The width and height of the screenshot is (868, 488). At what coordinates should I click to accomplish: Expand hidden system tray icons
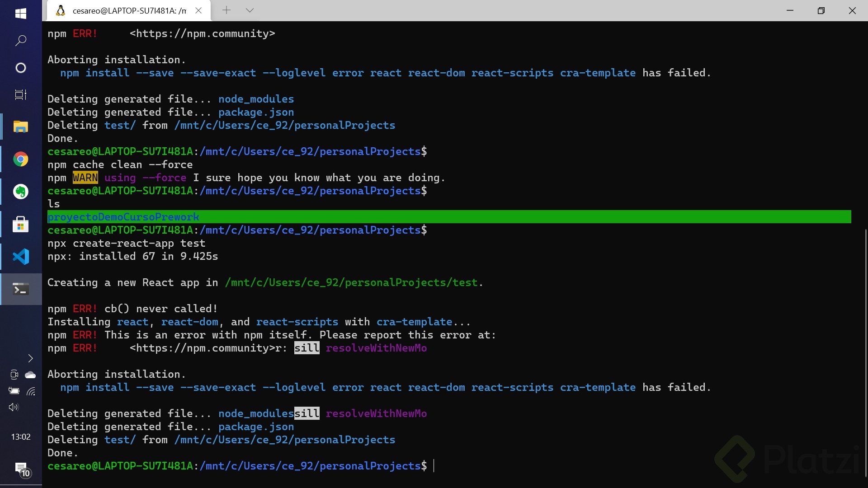pos(30,358)
